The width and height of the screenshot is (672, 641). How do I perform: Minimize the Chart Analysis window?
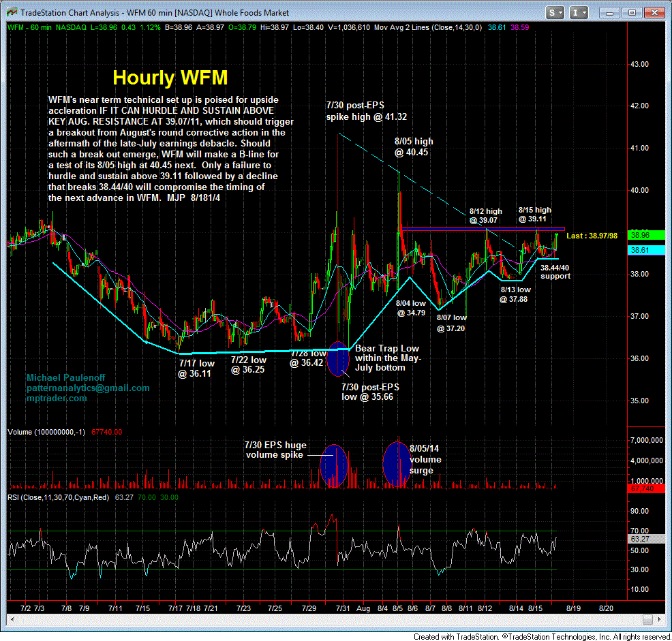click(x=609, y=13)
